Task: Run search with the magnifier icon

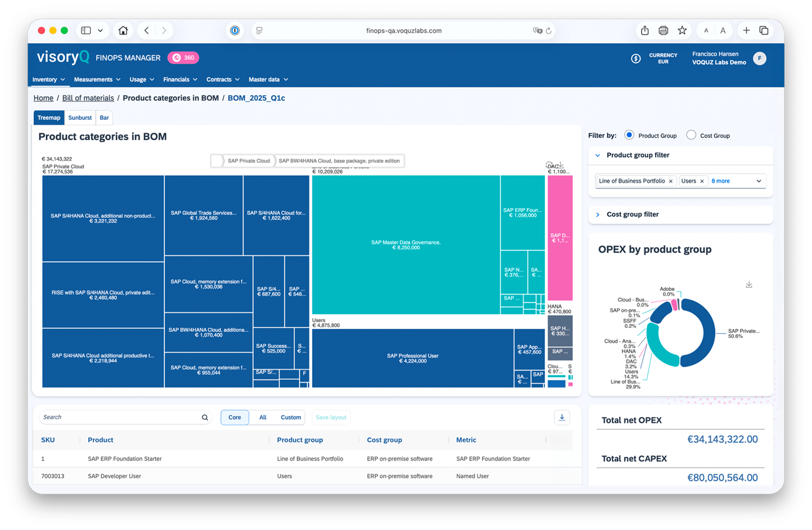Action: 205,418
